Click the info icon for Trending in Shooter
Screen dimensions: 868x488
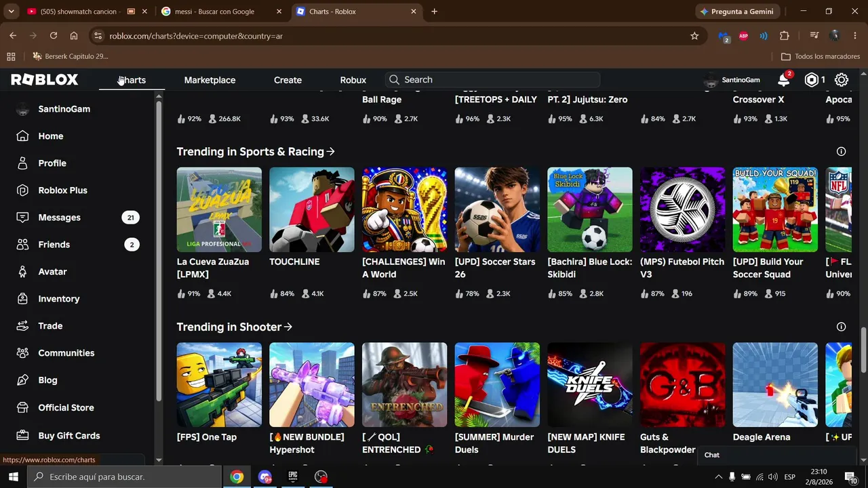(841, 327)
